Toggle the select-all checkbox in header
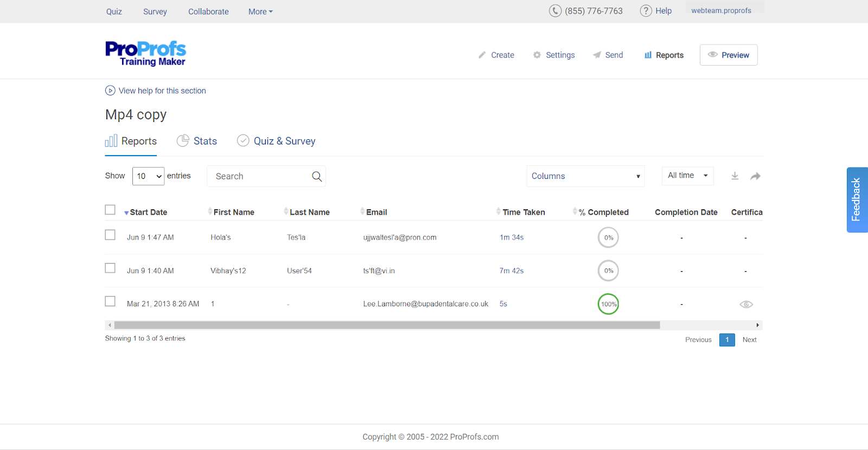The image size is (868, 450). (110, 210)
